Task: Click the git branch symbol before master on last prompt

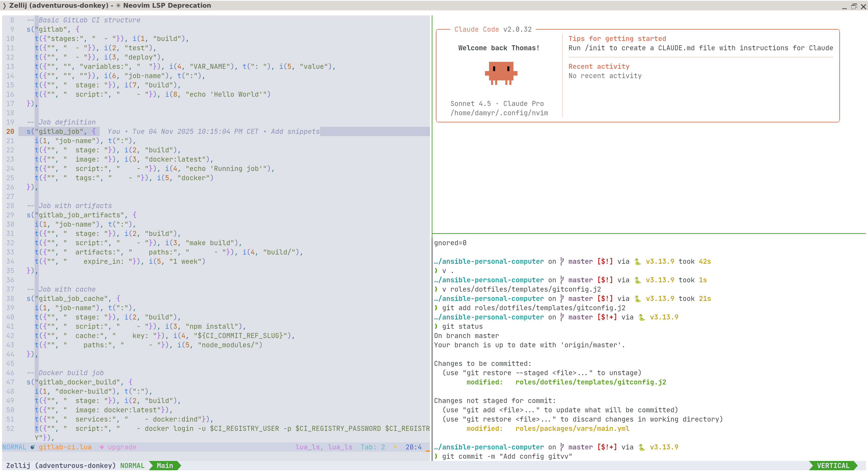Action: (x=562, y=447)
